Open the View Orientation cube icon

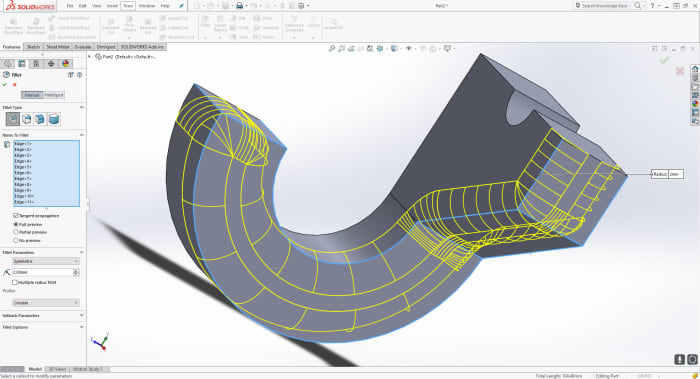pos(380,49)
